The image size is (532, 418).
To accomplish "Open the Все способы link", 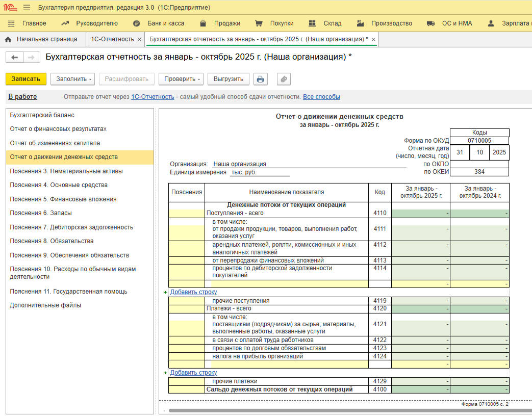I will pyautogui.click(x=321, y=97).
